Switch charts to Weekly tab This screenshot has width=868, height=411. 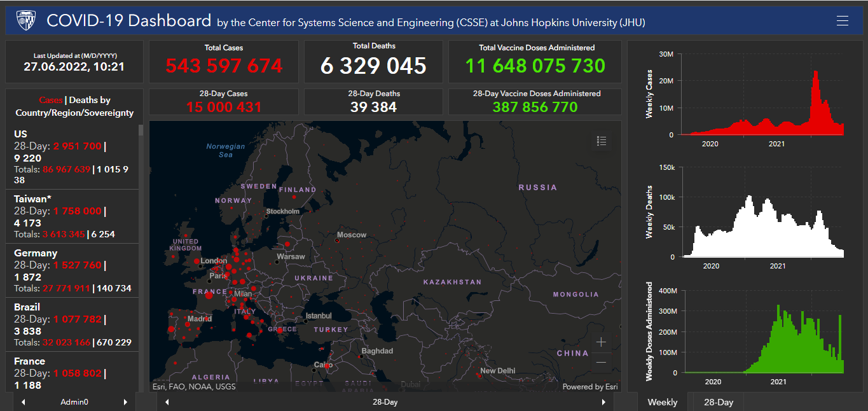click(x=662, y=402)
